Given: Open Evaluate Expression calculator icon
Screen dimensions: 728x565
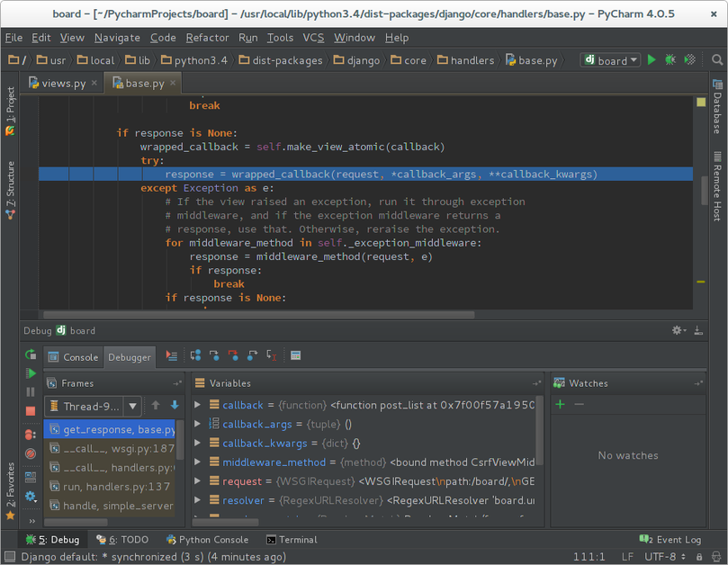Looking at the screenshot, I should [x=296, y=355].
